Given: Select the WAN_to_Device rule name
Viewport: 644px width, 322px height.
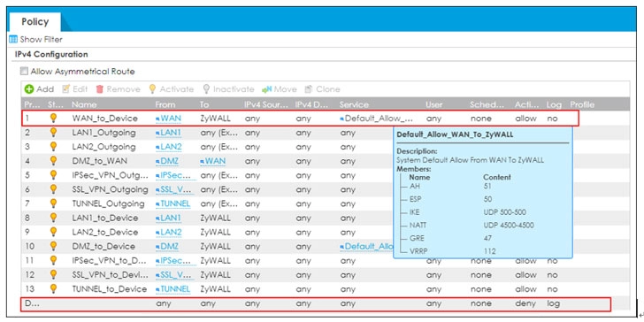Looking at the screenshot, I should click(104, 119).
